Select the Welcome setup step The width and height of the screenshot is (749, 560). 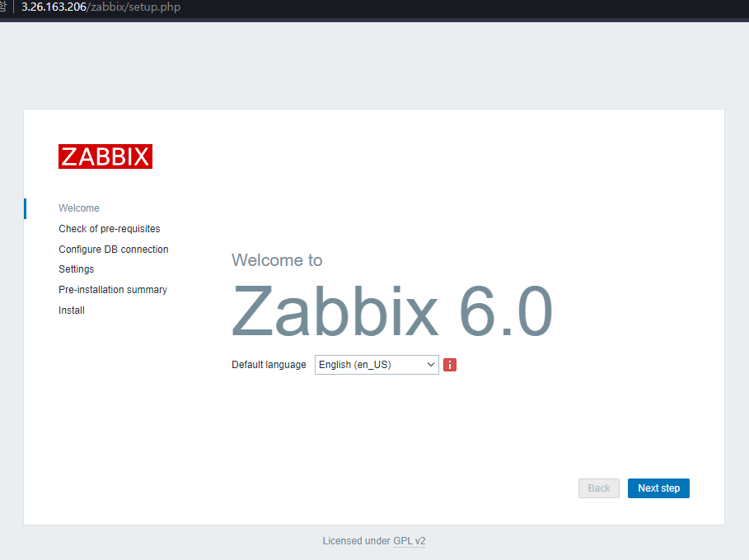[x=79, y=208]
